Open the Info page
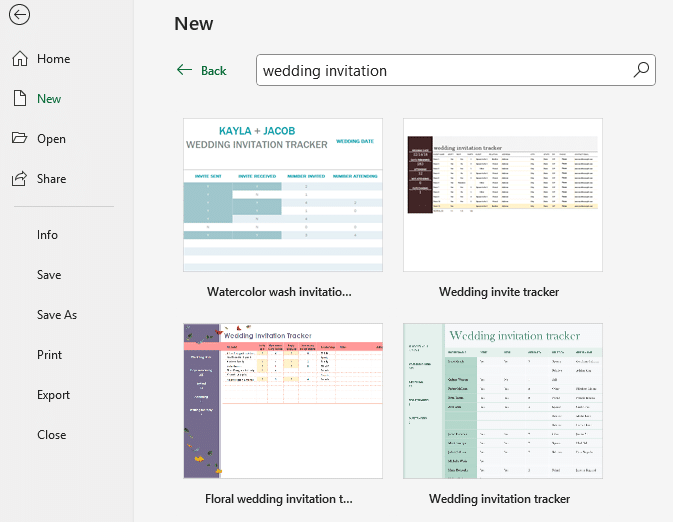The width and height of the screenshot is (673, 522). (47, 235)
